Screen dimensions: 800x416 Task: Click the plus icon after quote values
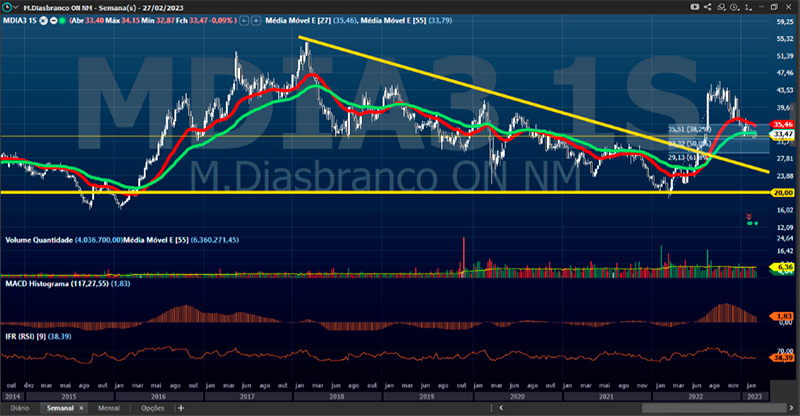[256, 21]
